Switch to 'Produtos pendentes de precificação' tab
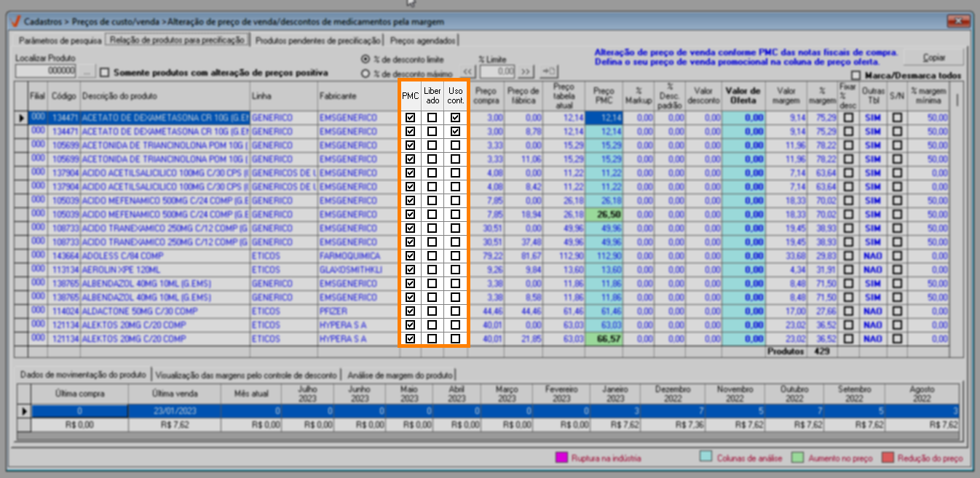 (x=318, y=41)
